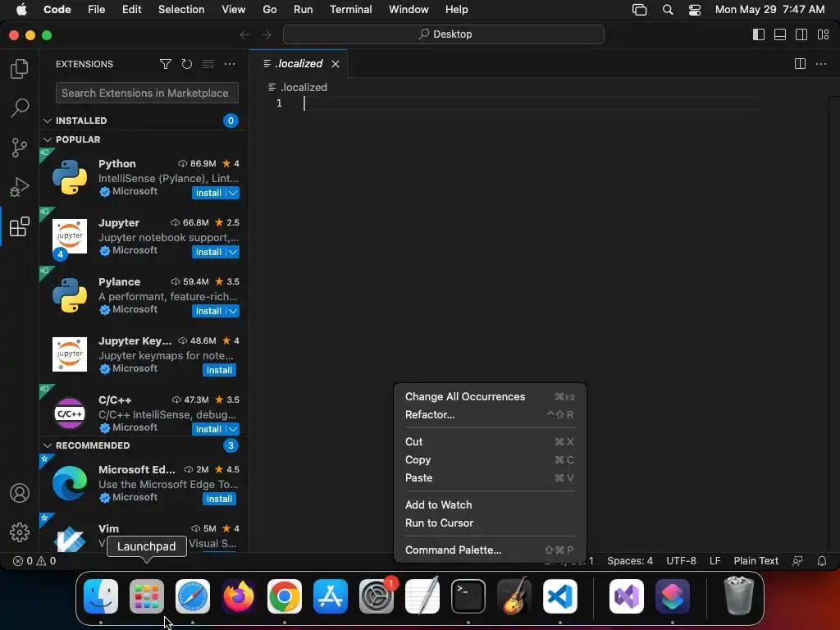This screenshot has height=630, width=840.
Task: Refresh the extensions list
Action: pyautogui.click(x=186, y=64)
